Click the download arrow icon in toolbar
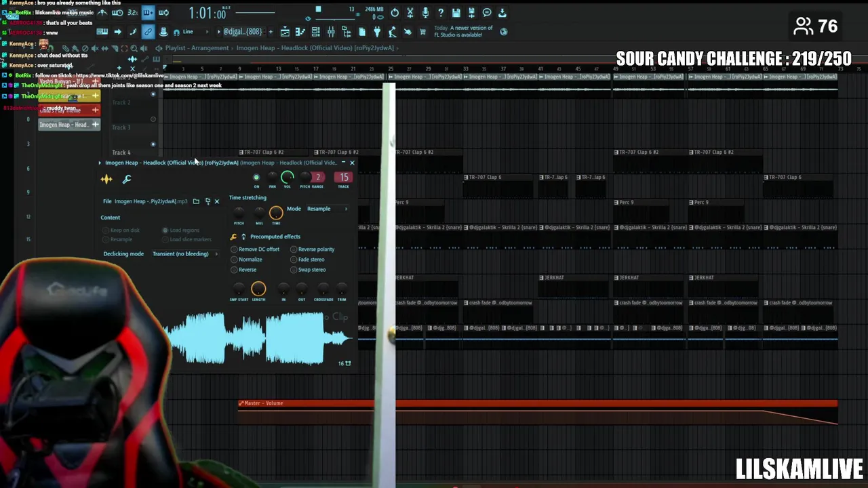The image size is (868, 488). pyautogui.click(x=502, y=13)
